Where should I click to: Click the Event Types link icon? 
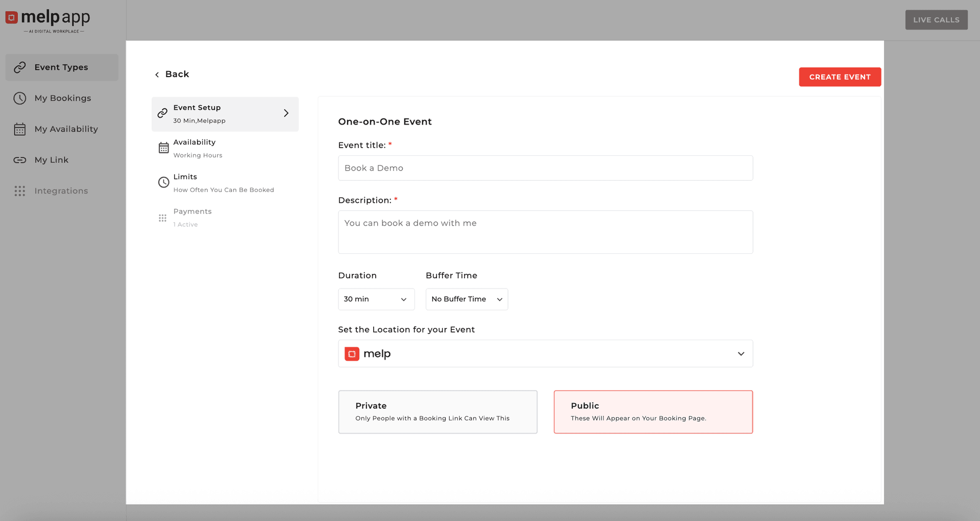20,67
